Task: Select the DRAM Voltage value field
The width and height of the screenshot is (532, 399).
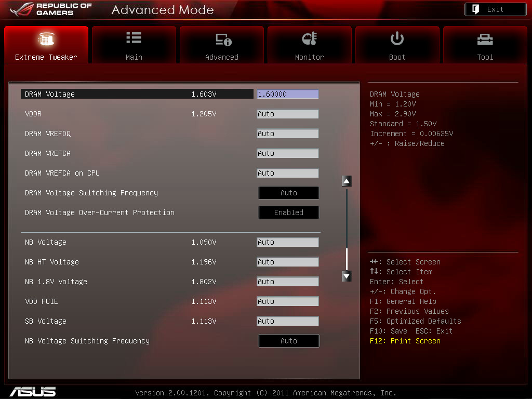Action: pyautogui.click(x=287, y=94)
